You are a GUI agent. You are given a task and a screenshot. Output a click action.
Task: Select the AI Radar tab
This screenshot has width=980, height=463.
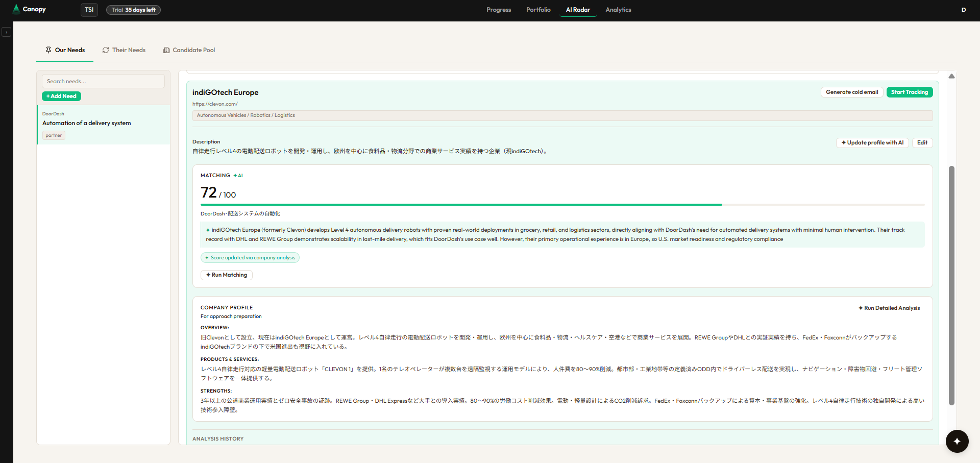(578, 10)
